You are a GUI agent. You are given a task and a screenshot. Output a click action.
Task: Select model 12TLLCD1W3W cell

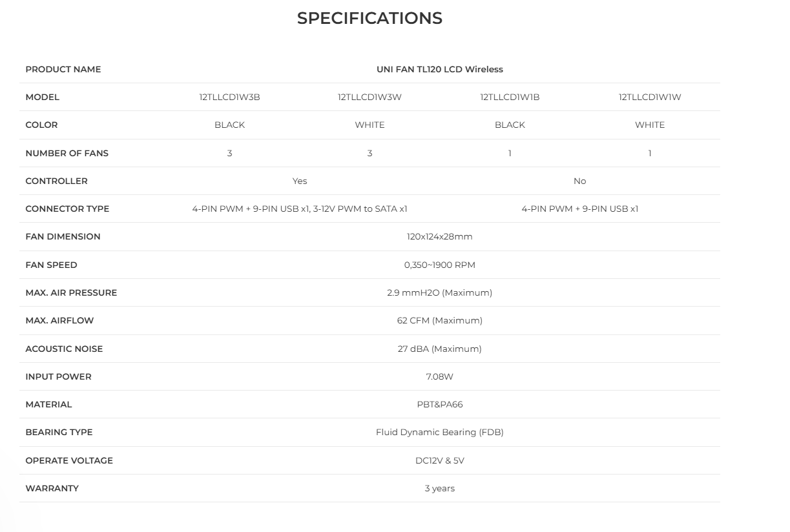pos(369,97)
